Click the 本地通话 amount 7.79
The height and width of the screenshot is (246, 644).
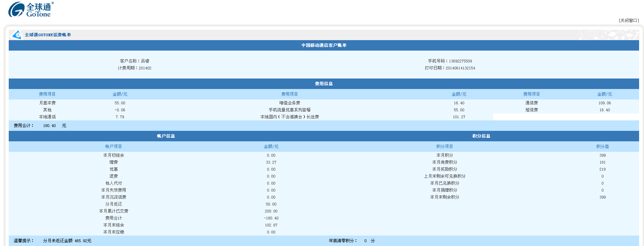coord(120,117)
